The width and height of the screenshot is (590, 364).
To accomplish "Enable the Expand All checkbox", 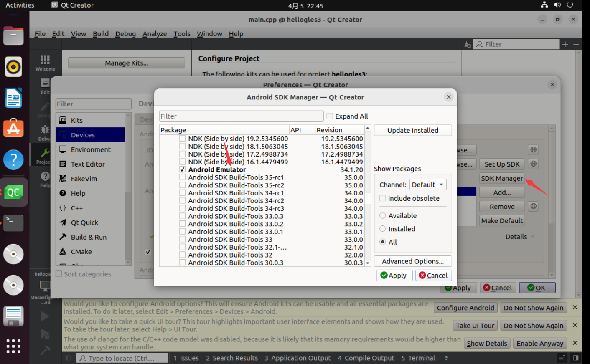I will tap(330, 116).
